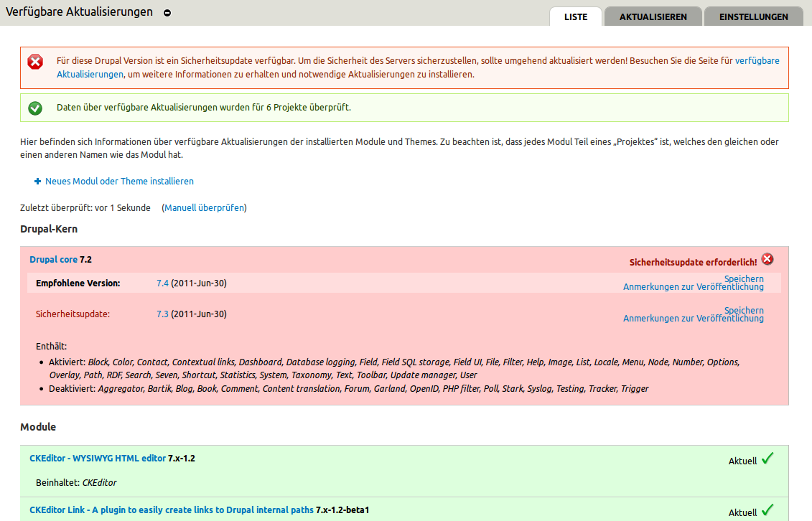This screenshot has width=812, height=521.
Task: Click the green checkmark status message icon
Action: point(35,108)
